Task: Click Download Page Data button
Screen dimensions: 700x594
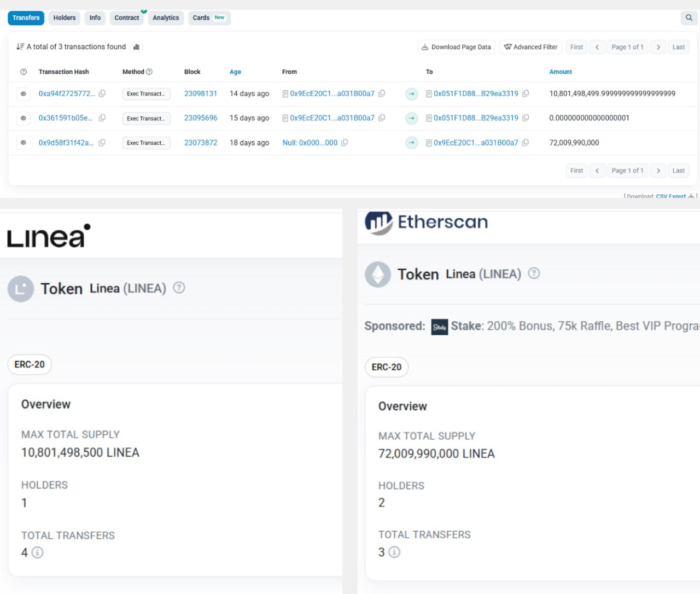Action: click(x=456, y=47)
